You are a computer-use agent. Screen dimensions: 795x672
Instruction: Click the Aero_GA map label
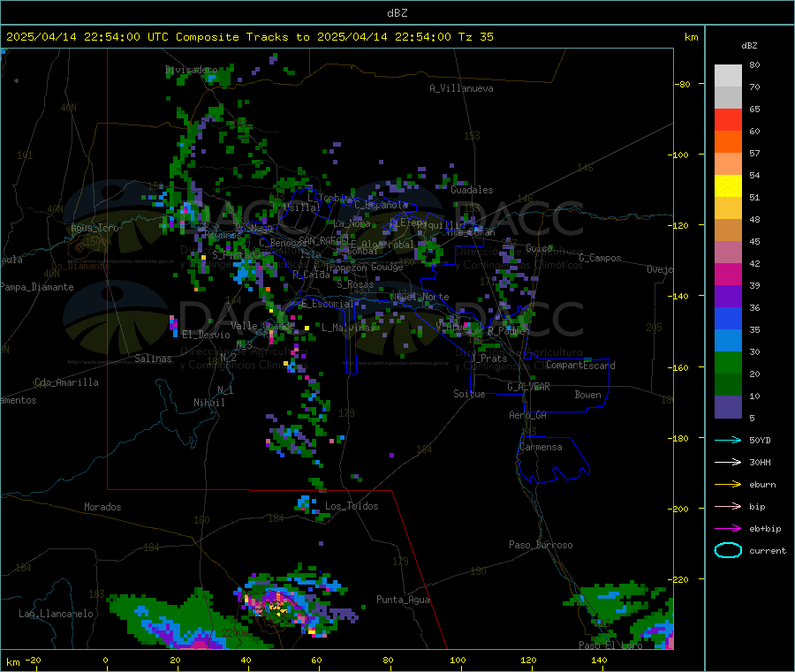pyautogui.click(x=528, y=415)
